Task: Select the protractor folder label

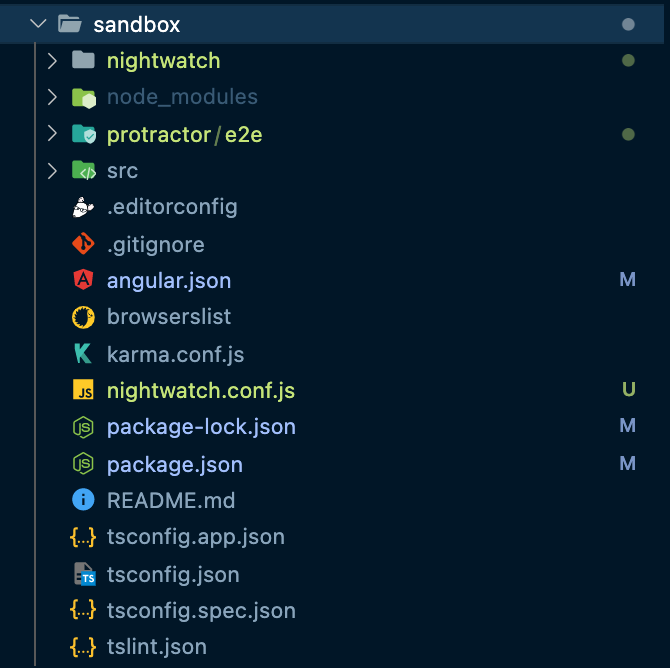Action: pos(159,135)
